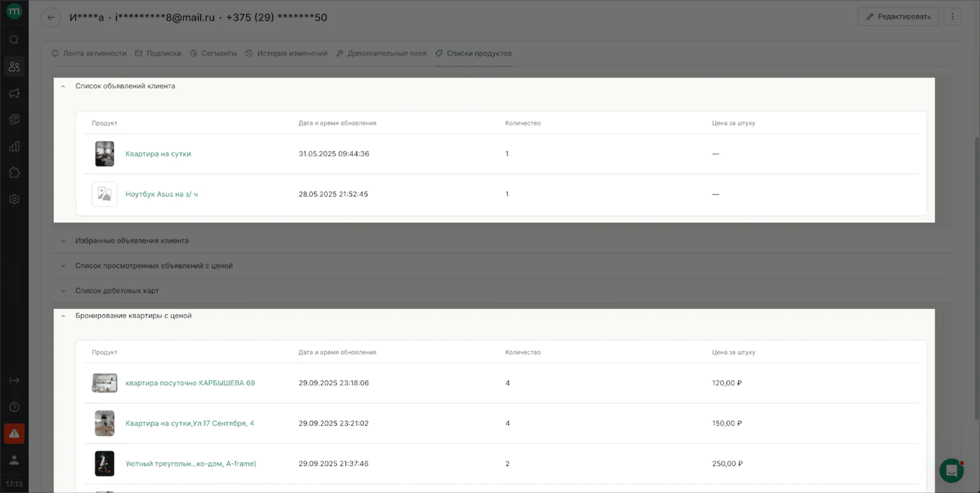Screen dimensions: 980x493
Task: Switch to the Лента активности tab
Action: (x=89, y=53)
